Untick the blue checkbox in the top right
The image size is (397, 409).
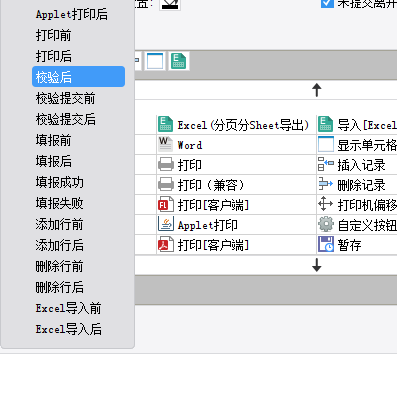327,3
